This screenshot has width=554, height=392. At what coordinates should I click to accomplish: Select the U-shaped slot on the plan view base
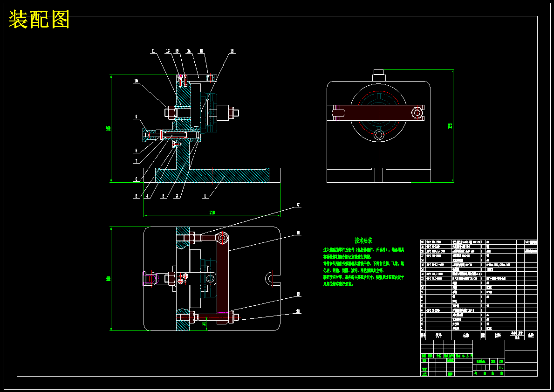tap(273, 278)
